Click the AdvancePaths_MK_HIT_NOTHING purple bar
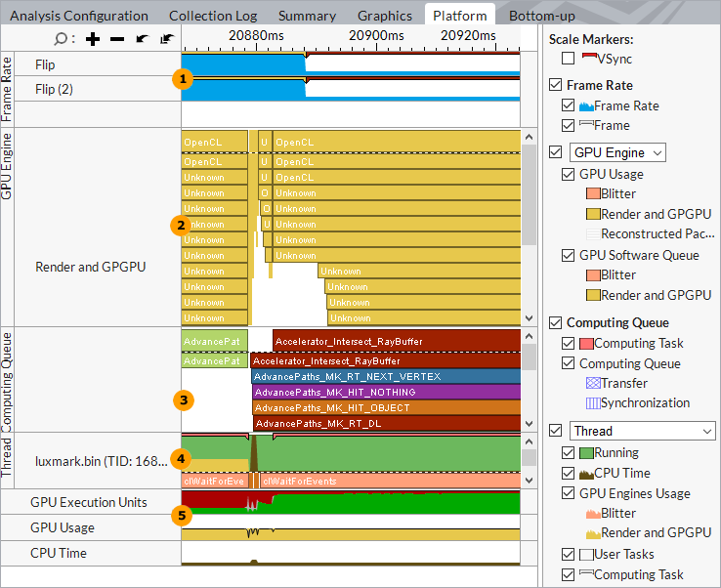Viewport: 721px width, 588px height. [x=385, y=392]
